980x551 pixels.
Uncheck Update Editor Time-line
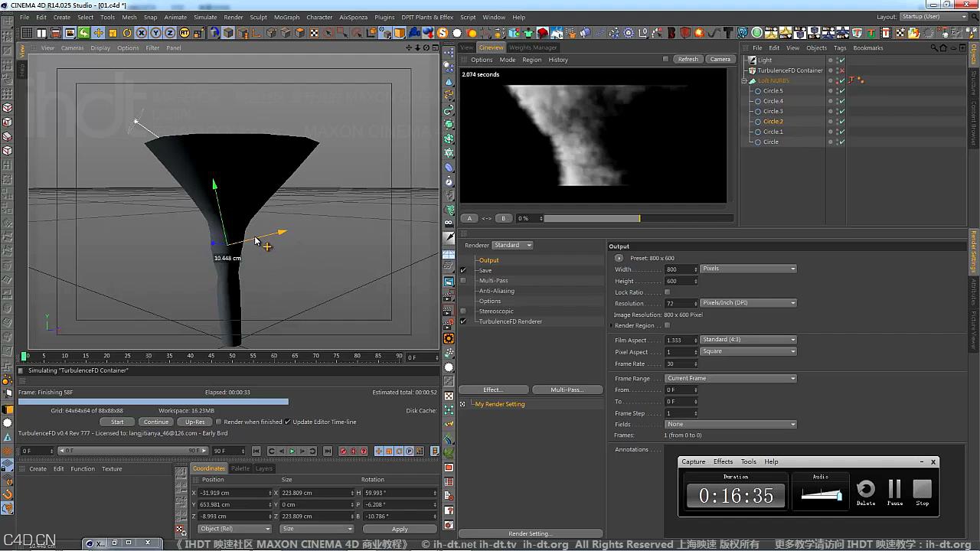pyautogui.click(x=288, y=422)
